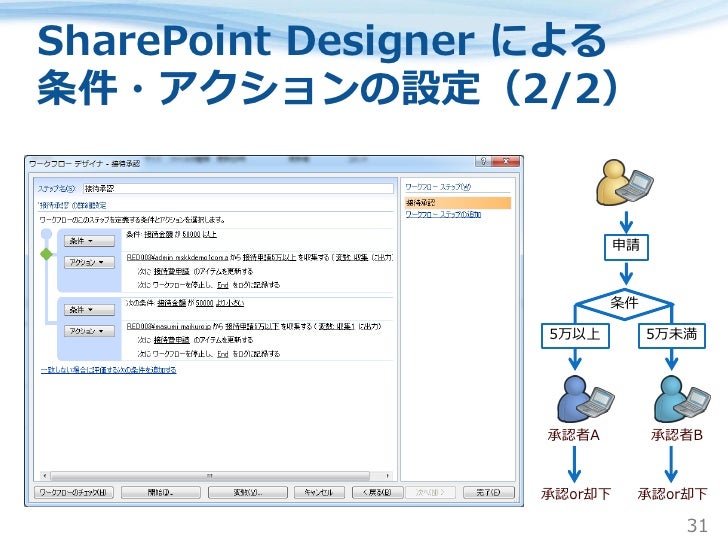Click the 5万以上 box in the flowchart
This screenshot has height=546, width=728.
[x=575, y=335]
